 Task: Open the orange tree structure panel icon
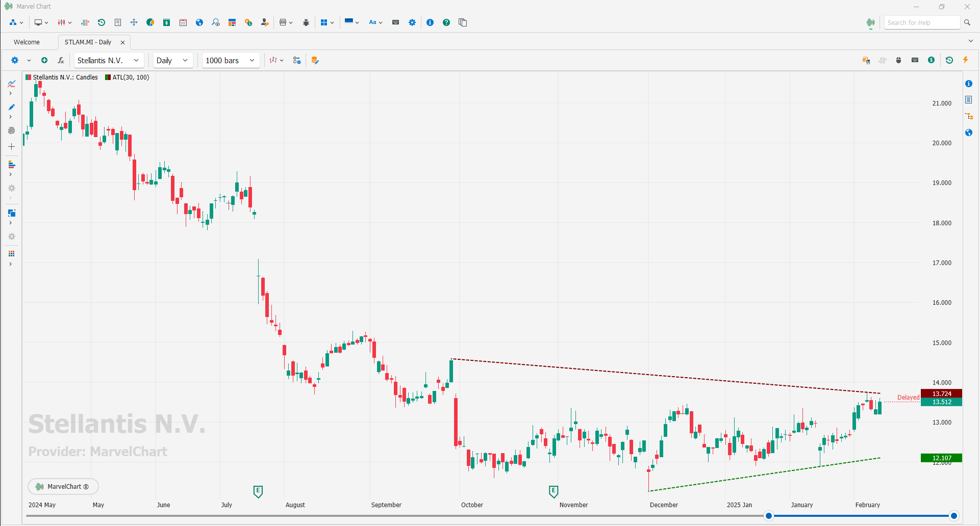[969, 116]
